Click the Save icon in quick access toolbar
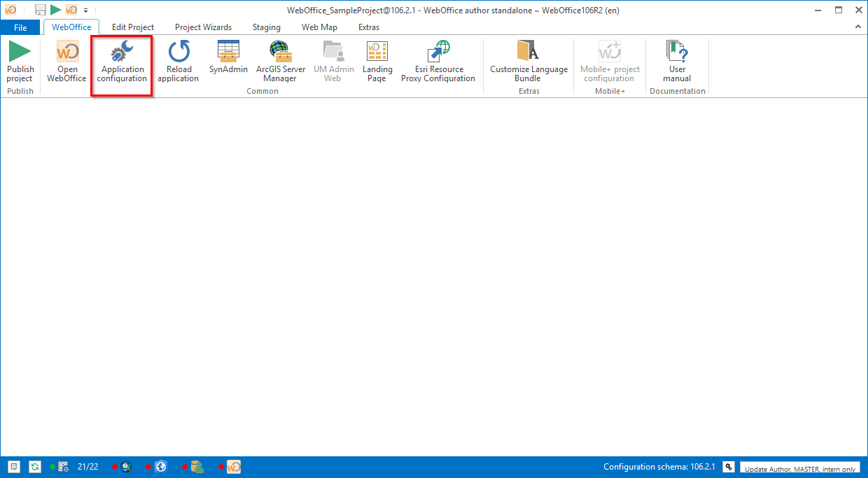 tap(41, 10)
